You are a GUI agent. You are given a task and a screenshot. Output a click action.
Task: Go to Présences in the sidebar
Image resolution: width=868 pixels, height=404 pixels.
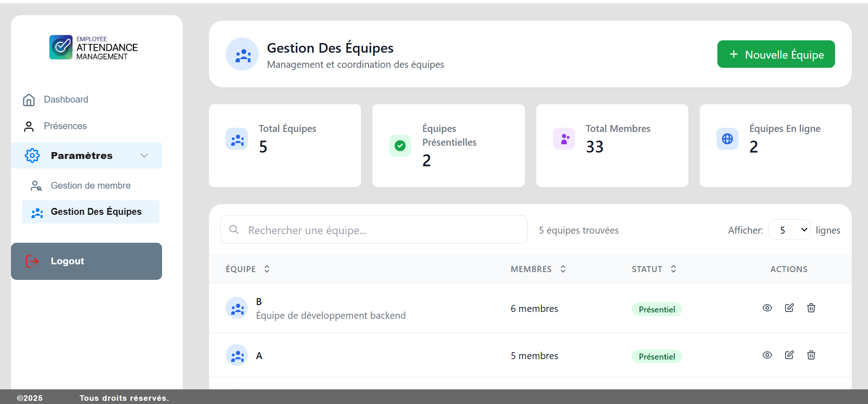65,126
